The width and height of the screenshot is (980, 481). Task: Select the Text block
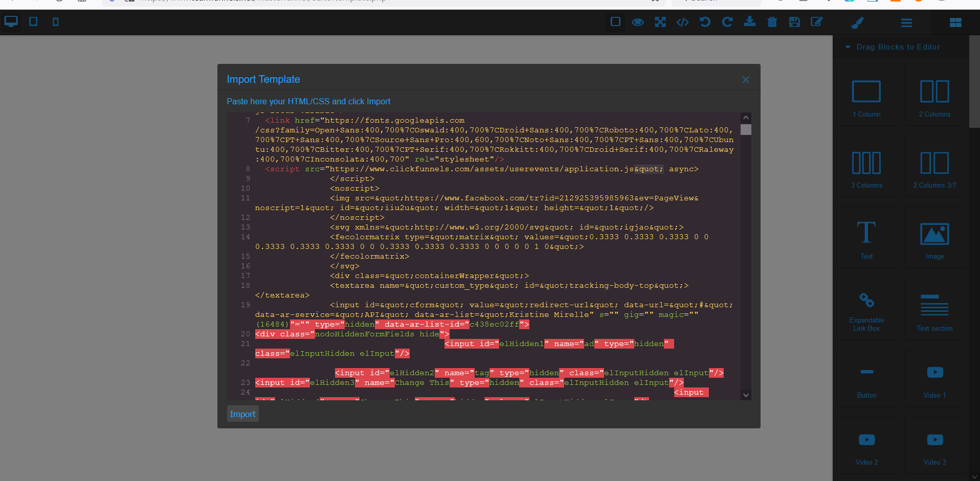pyautogui.click(x=866, y=238)
